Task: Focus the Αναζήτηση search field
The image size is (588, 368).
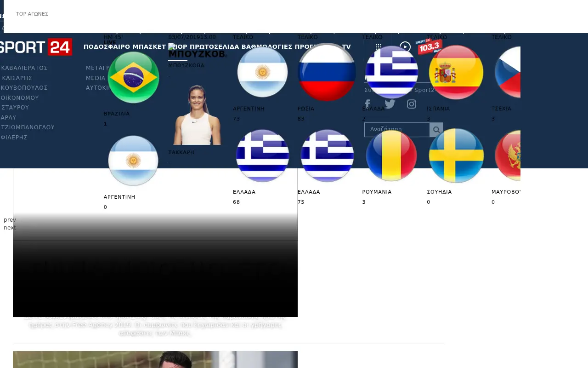Action: 397,130
